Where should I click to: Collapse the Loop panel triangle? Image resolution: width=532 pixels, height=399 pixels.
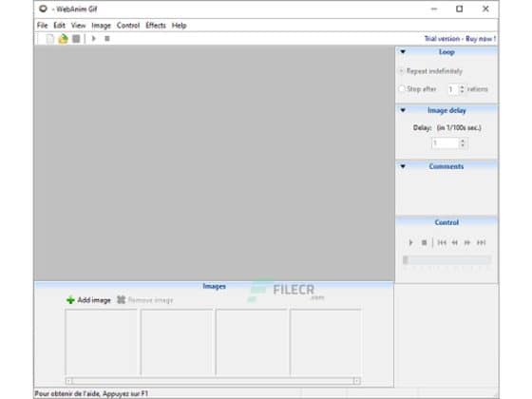click(403, 52)
